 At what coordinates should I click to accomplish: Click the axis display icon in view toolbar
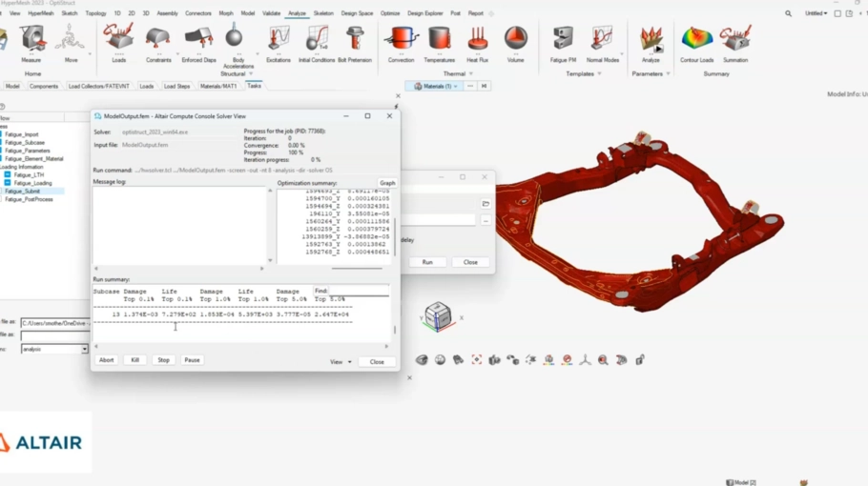pos(585,360)
